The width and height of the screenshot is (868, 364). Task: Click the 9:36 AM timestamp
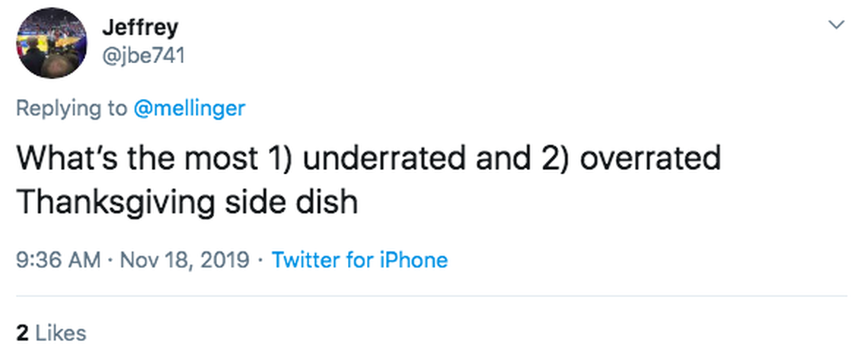click(58, 260)
